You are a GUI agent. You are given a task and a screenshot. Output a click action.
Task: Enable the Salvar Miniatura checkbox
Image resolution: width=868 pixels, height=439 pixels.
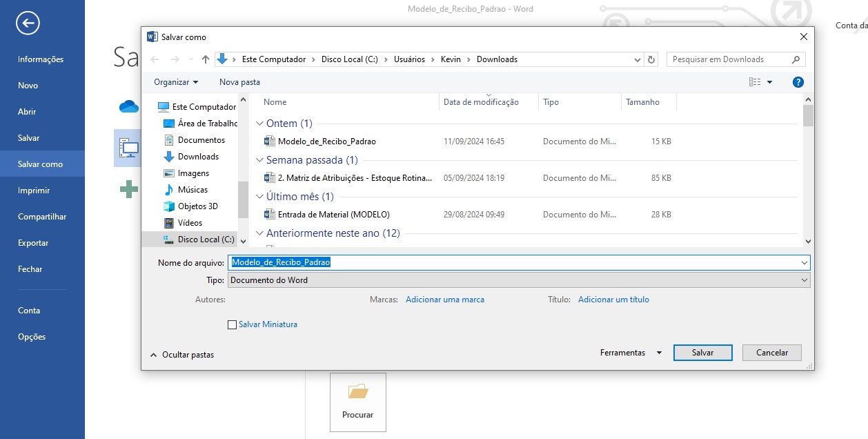pyautogui.click(x=232, y=324)
